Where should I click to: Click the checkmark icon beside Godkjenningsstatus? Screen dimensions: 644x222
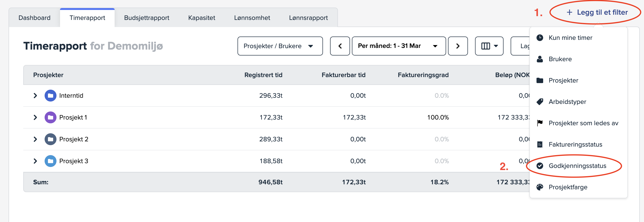[x=540, y=166]
